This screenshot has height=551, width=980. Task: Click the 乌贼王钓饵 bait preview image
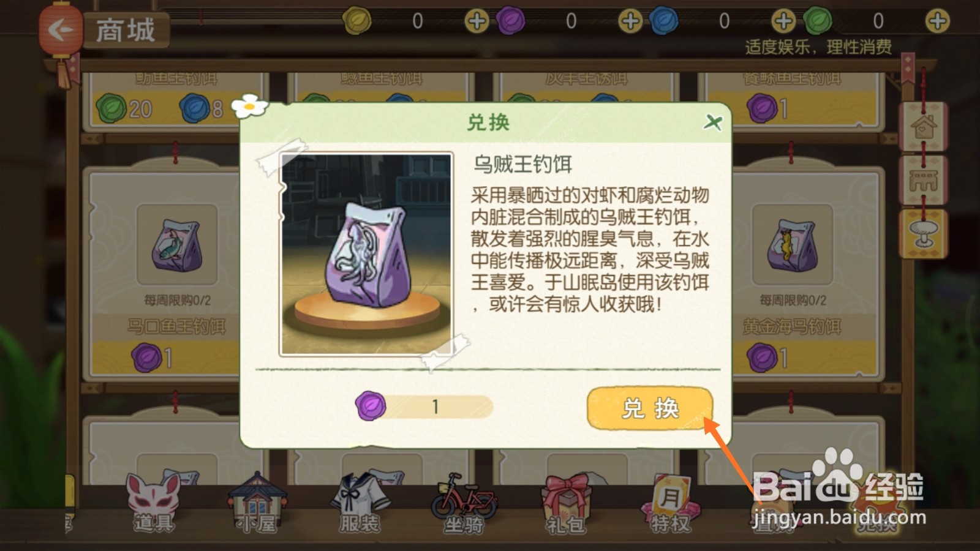pos(366,254)
